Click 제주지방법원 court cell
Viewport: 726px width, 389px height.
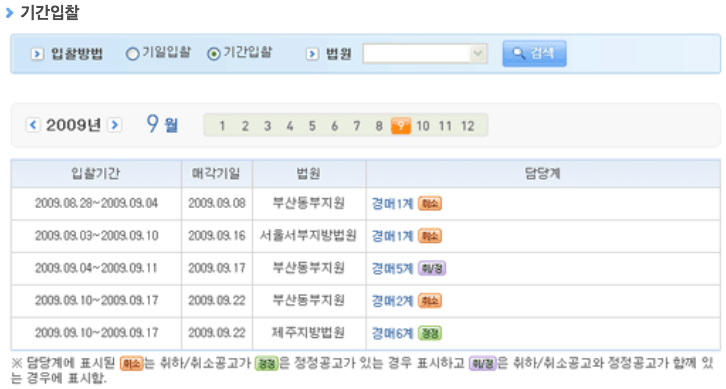(308, 333)
